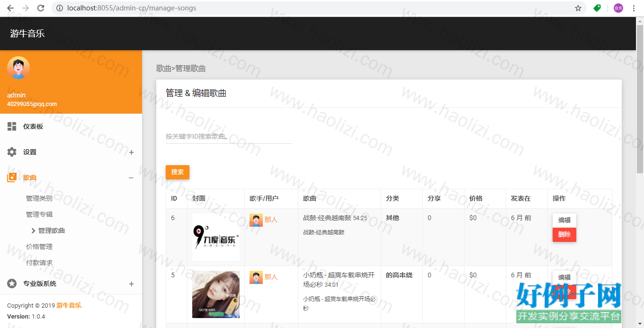Open 管理类别 submenu item

click(x=39, y=198)
